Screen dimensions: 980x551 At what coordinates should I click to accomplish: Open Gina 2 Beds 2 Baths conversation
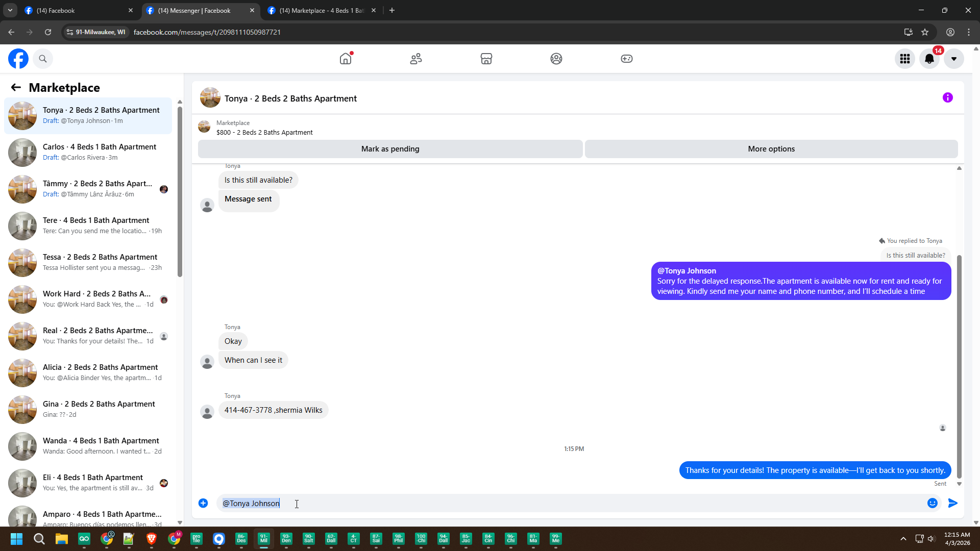coord(88,410)
